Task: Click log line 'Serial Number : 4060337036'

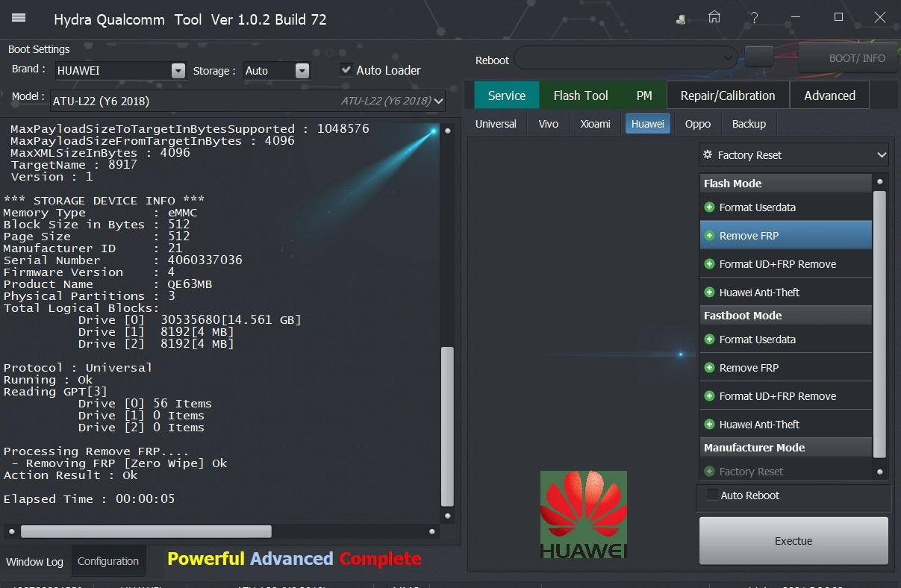Action: click(123, 260)
